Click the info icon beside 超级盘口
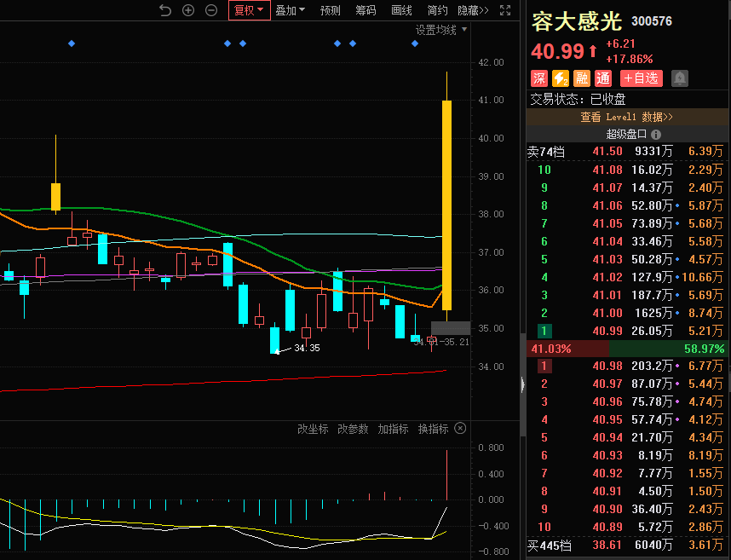Screen dimensions: 731x560 (656, 135)
